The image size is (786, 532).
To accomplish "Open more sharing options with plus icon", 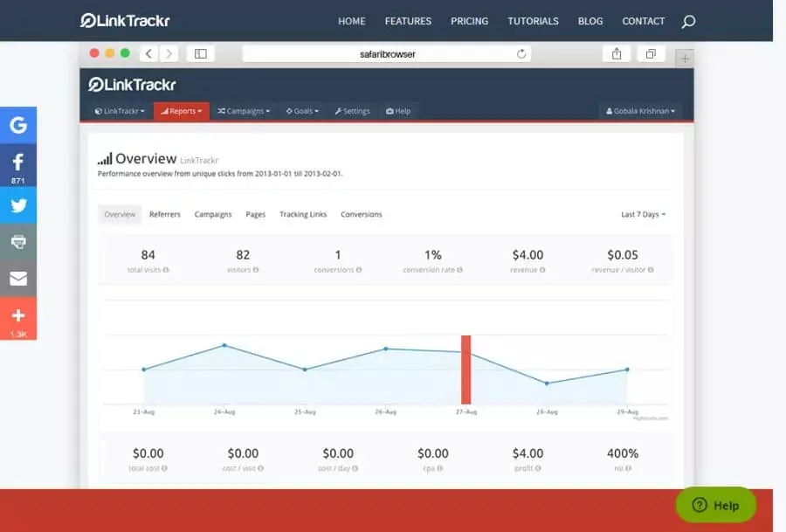I will [x=18, y=318].
